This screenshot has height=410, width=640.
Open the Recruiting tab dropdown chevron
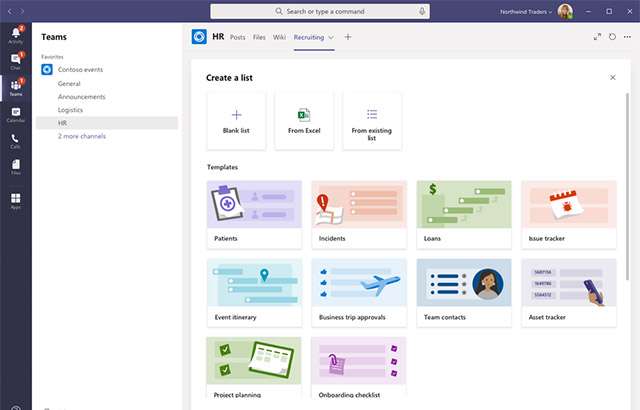(x=331, y=37)
